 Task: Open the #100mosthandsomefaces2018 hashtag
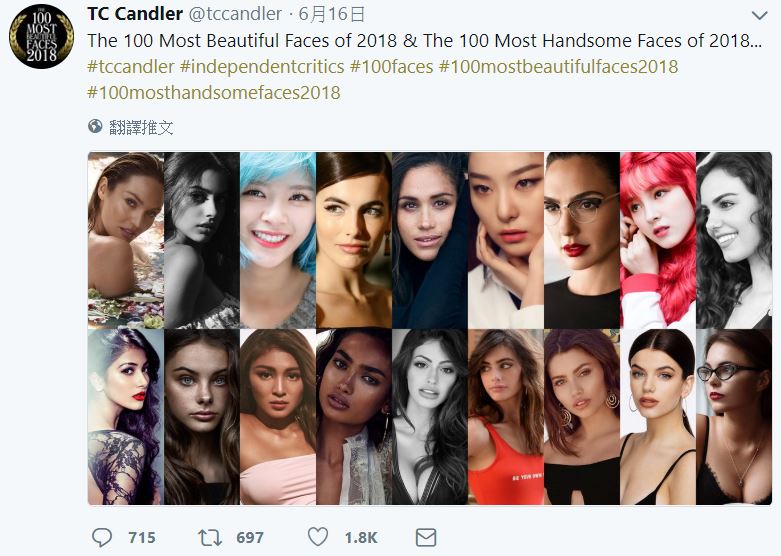click(x=214, y=93)
